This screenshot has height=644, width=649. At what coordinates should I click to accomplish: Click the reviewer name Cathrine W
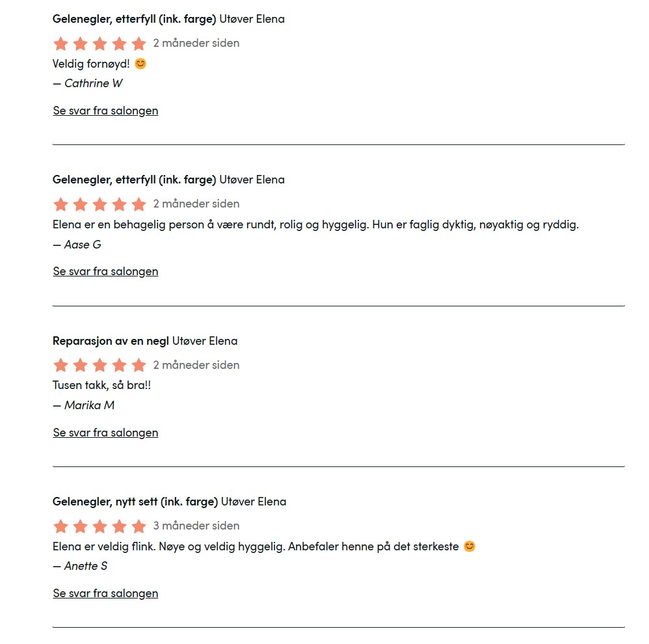93,83
